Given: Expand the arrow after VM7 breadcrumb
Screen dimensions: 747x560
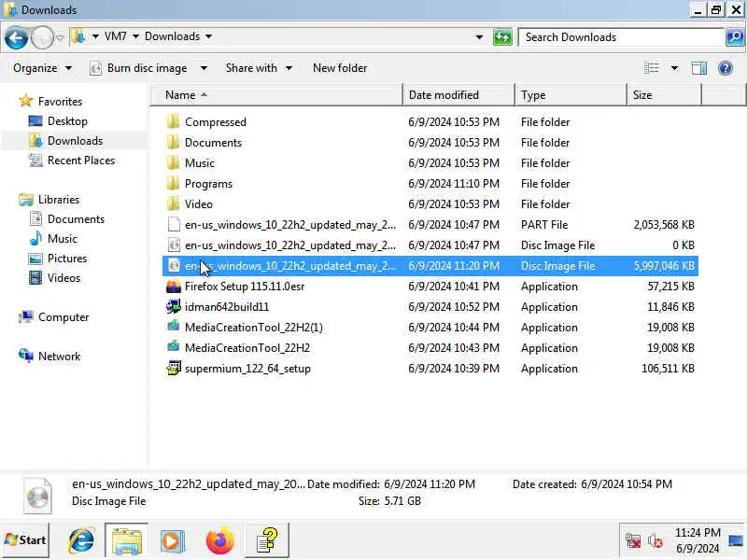Looking at the screenshot, I should click(x=135, y=36).
